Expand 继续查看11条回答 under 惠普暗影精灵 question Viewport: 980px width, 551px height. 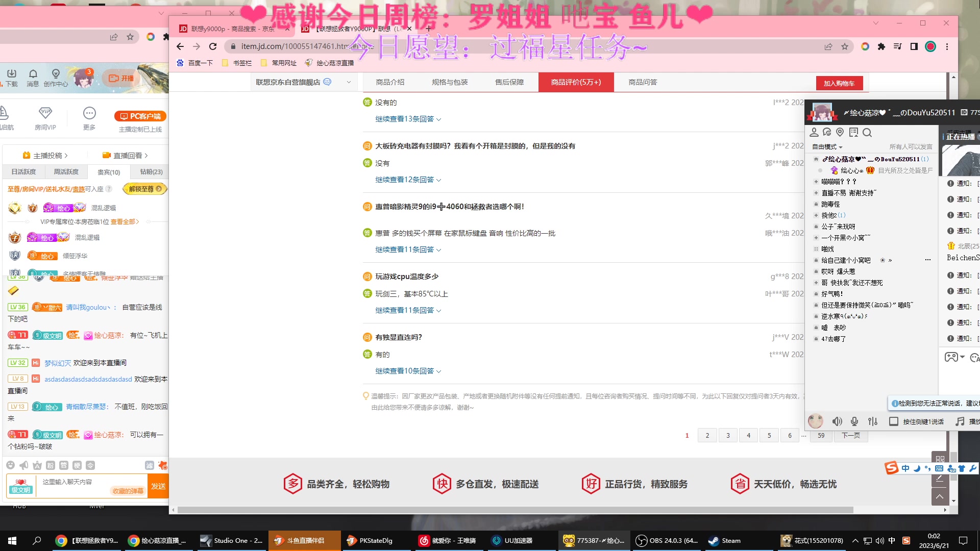pyautogui.click(x=408, y=249)
